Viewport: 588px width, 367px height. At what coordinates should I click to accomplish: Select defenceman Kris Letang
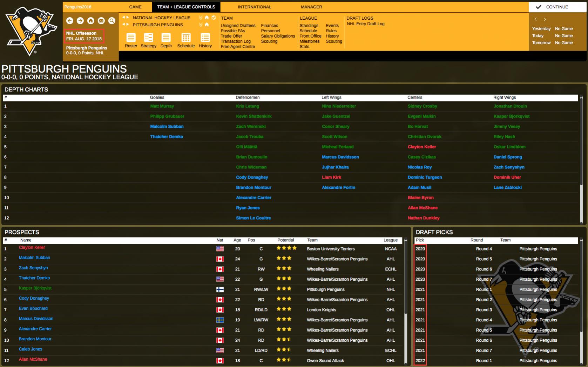click(x=248, y=106)
